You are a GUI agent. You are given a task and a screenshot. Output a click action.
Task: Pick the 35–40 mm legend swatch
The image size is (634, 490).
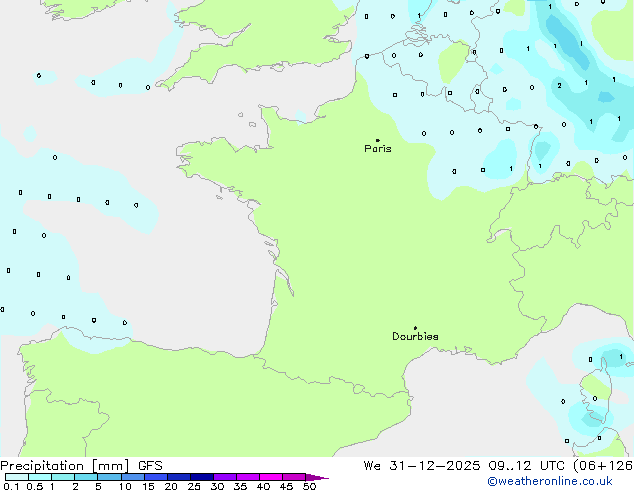coord(248,477)
